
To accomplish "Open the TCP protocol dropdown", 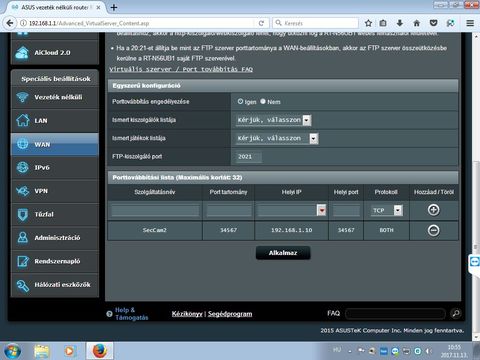I will pyautogui.click(x=387, y=210).
